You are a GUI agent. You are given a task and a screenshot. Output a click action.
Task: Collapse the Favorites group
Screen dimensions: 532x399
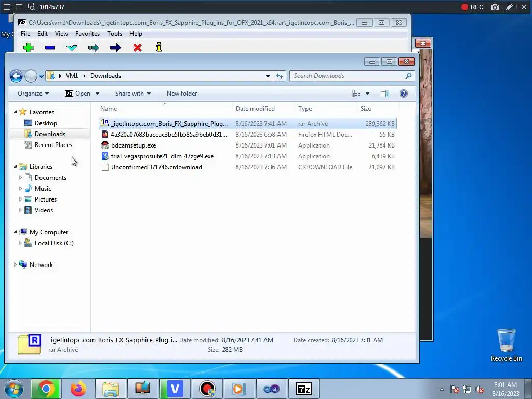15,112
